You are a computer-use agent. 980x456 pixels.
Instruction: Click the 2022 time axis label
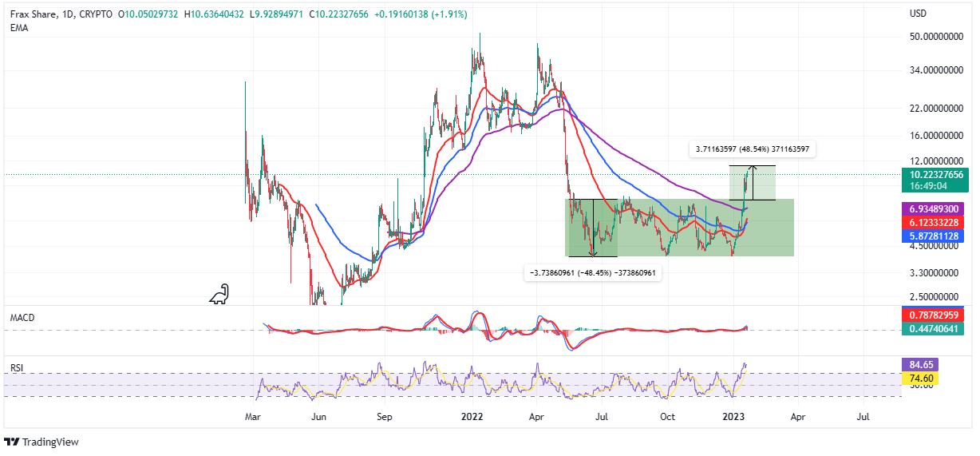point(472,417)
